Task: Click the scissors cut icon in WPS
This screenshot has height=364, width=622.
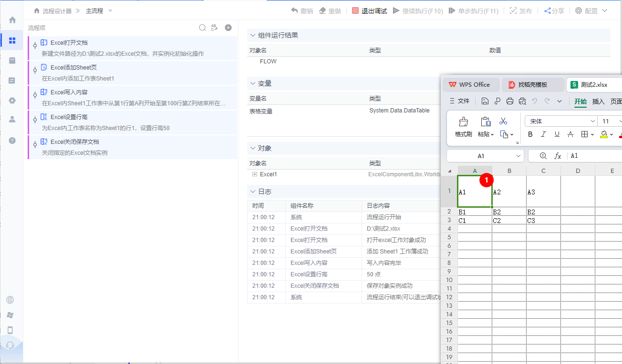Action: pyautogui.click(x=503, y=121)
